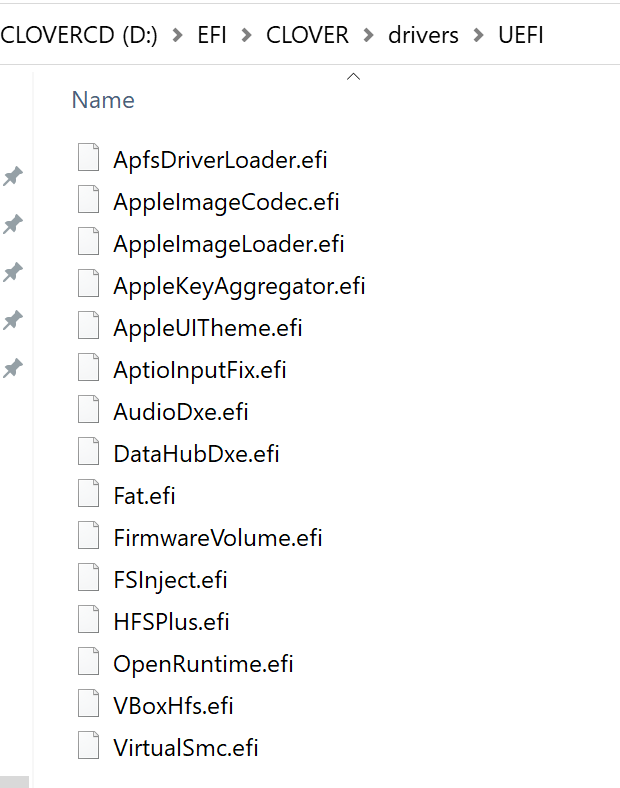Select the AppleKeyAggregator.efi file name
This screenshot has width=620, height=788.
(x=239, y=286)
